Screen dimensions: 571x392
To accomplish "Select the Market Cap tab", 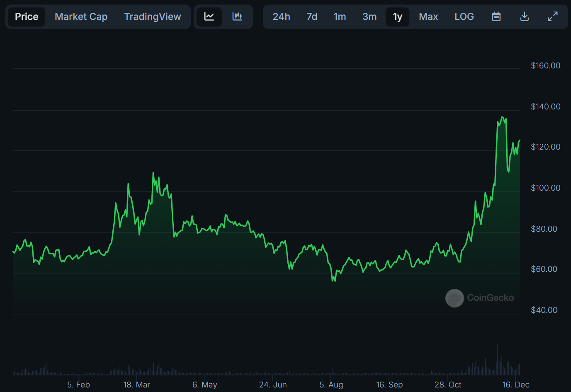I will coord(81,17).
